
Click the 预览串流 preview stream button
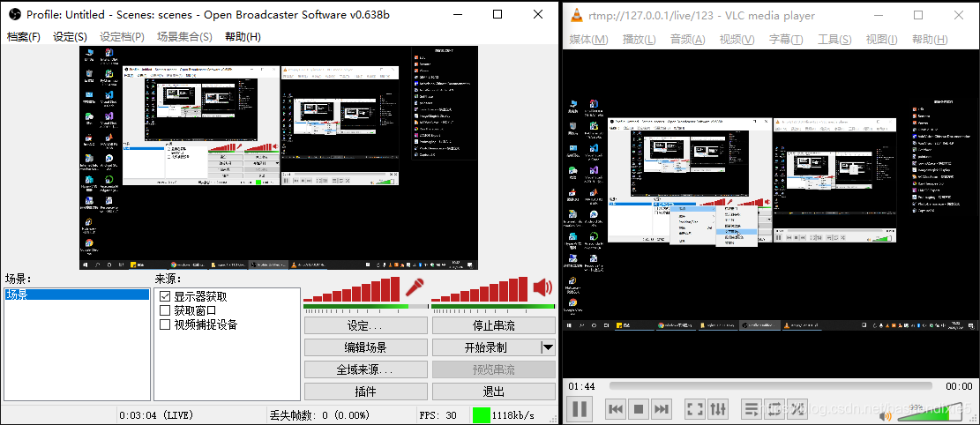[x=494, y=369]
